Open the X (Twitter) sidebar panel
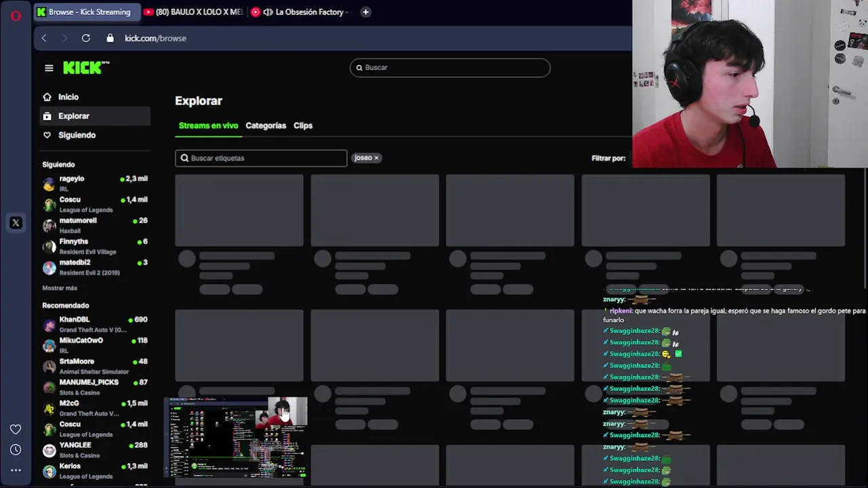The width and height of the screenshot is (868, 488). (x=16, y=223)
